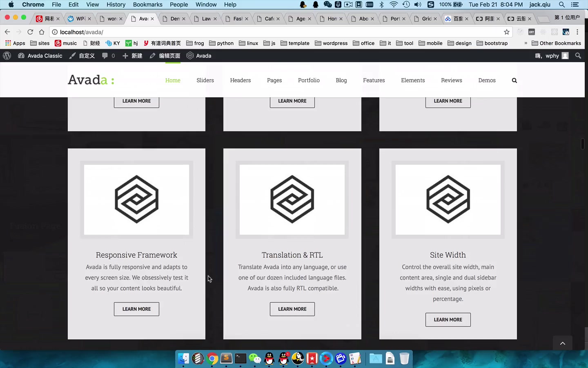This screenshot has height=368, width=588.
Task: Click the Translation & RTL card image
Action: 292,200
